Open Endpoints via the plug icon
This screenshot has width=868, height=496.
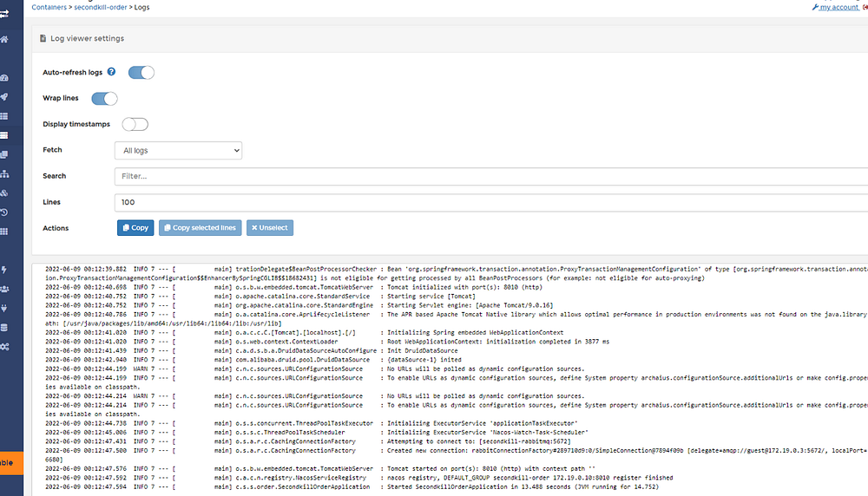4,309
